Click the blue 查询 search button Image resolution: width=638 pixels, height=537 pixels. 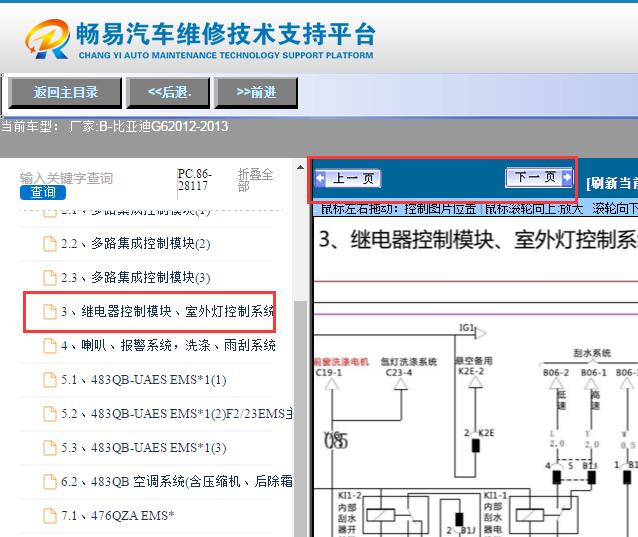(43, 192)
